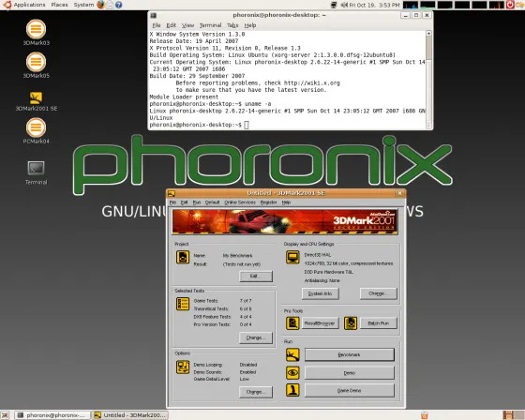The image size is (525, 420).
Task: Click the terminal's vertical scrollbar
Action: pos(428,80)
